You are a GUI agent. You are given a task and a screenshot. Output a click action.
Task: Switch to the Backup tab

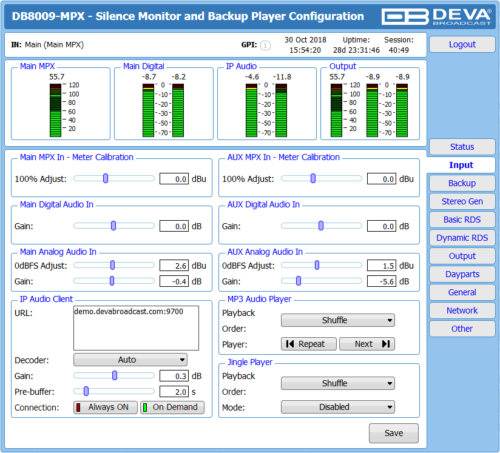(462, 183)
